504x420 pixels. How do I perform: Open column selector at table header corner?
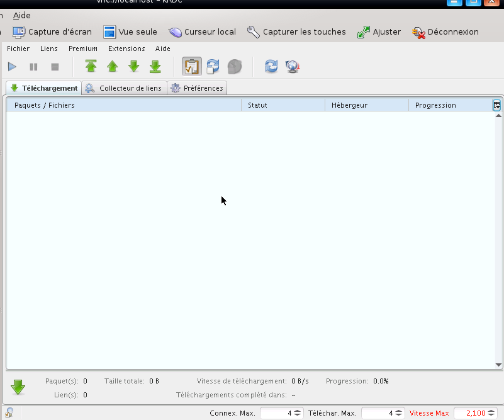pos(497,105)
